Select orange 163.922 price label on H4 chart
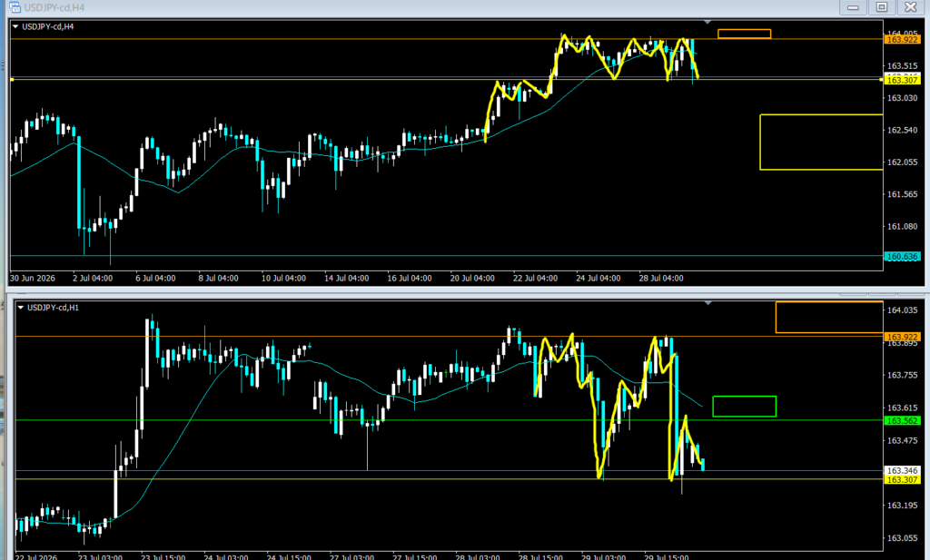Screen dimensions: 930x560 (x=902, y=40)
